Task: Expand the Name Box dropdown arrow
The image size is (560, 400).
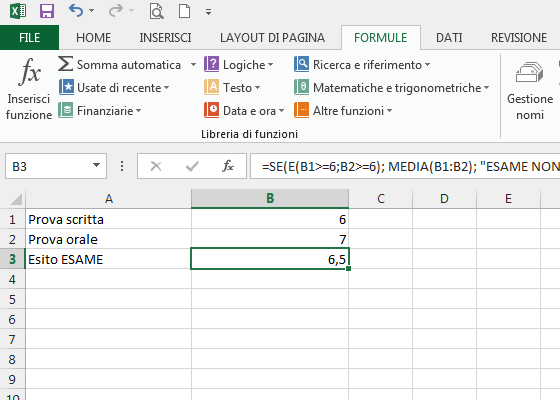Action: 96,166
